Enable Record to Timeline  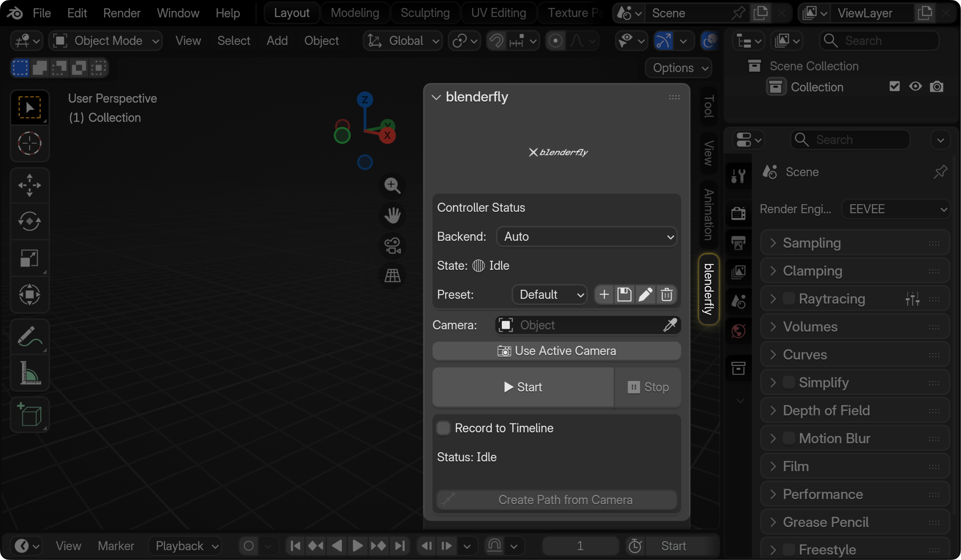pos(442,428)
